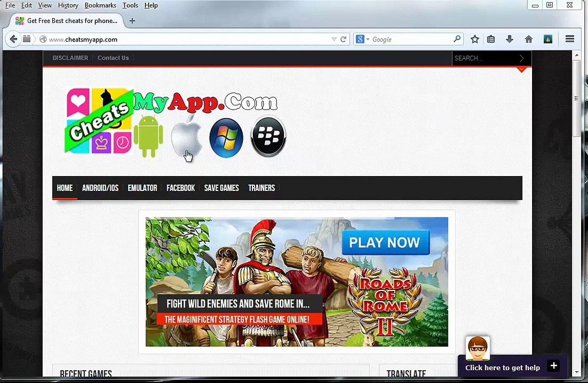This screenshot has width=588, height=383.
Task: Open URL history dropdown arrow
Action: click(x=334, y=39)
